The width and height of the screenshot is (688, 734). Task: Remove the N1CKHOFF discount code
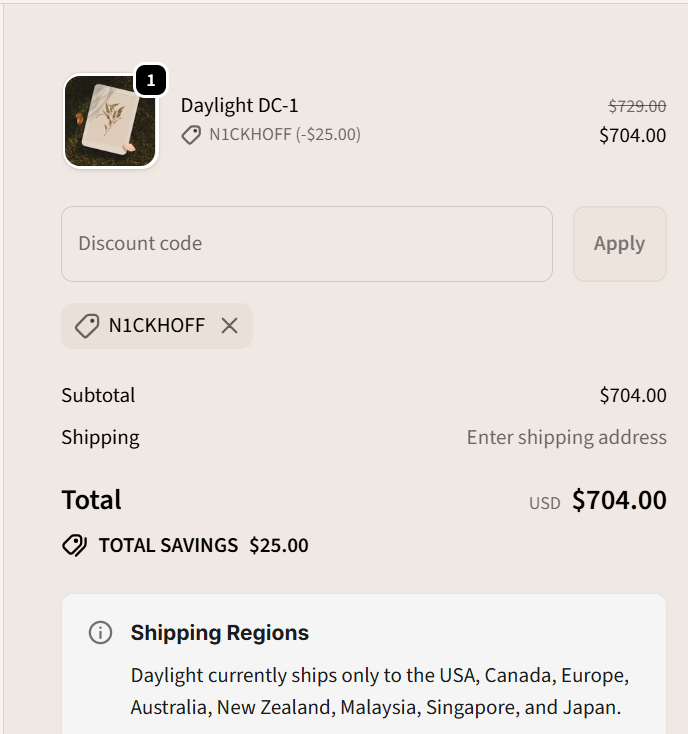click(x=230, y=326)
